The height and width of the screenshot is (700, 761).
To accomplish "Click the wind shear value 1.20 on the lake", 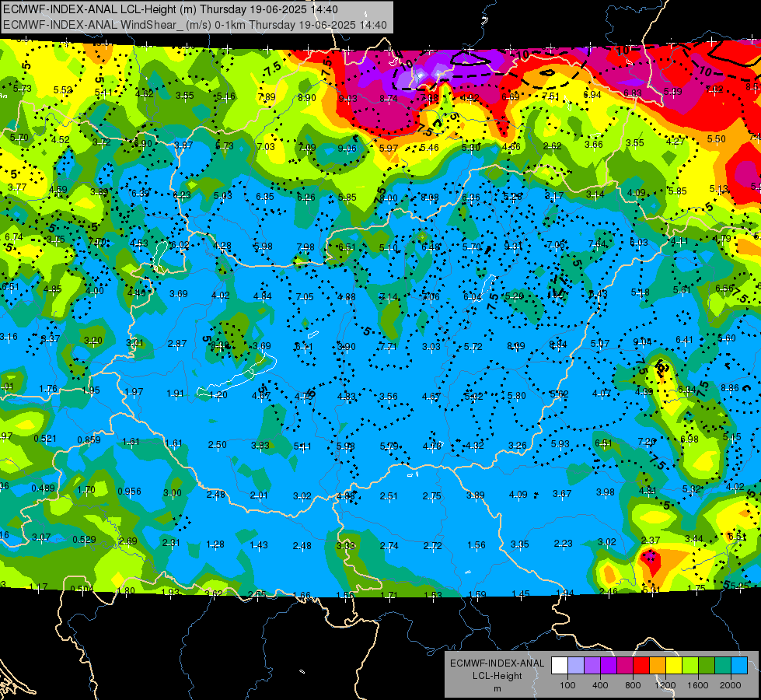I will 218,394.
